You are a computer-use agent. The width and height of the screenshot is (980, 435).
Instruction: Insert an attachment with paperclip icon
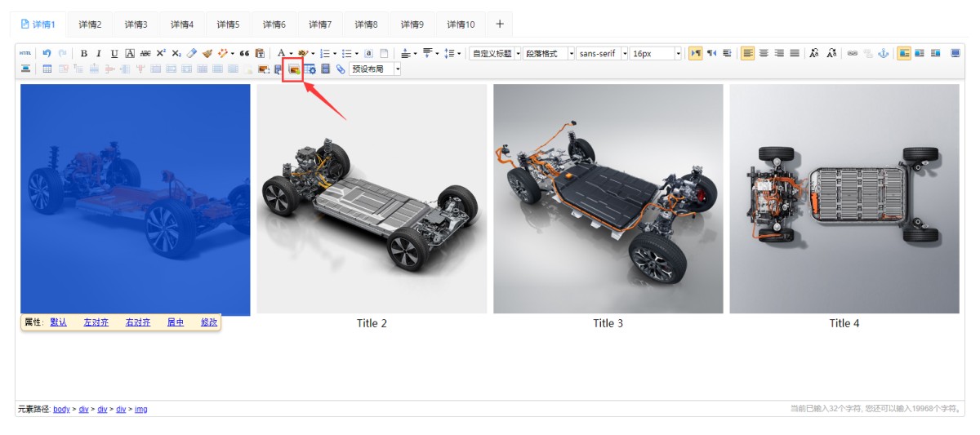pyautogui.click(x=341, y=69)
